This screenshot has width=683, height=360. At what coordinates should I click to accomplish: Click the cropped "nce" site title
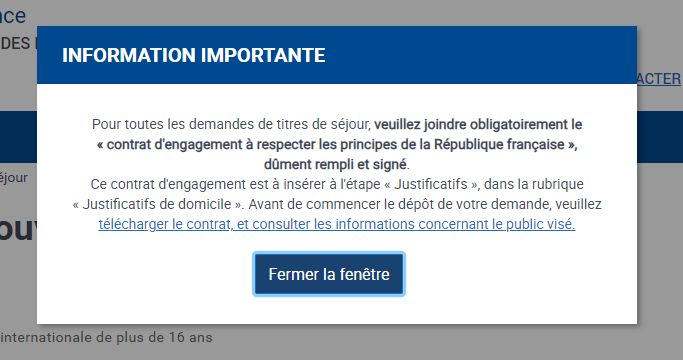(13, 16)
